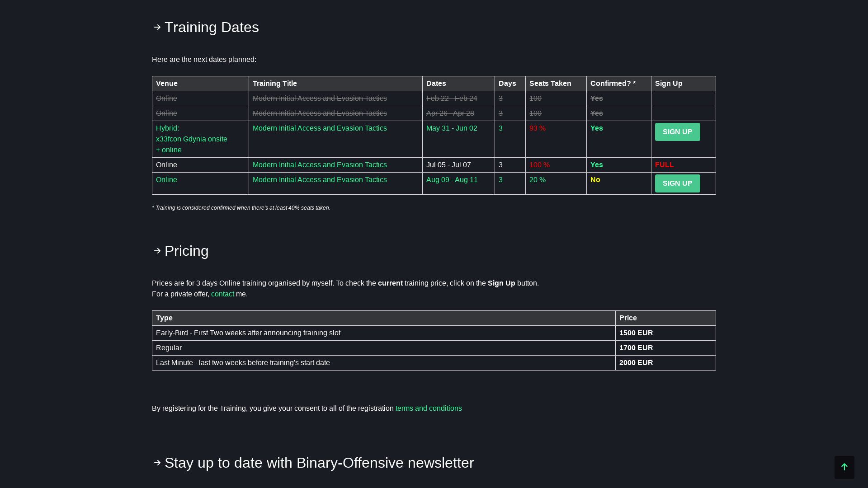Image resolution: width=868 pixels, height=488 pixels.
Task: Click the 20 % seats taken value
Action: pyautogui.click(x=538, y=179)
